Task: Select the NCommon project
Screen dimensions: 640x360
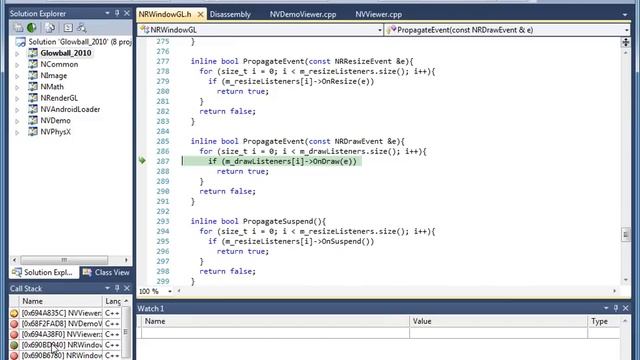Action: (x=59, y=64)
